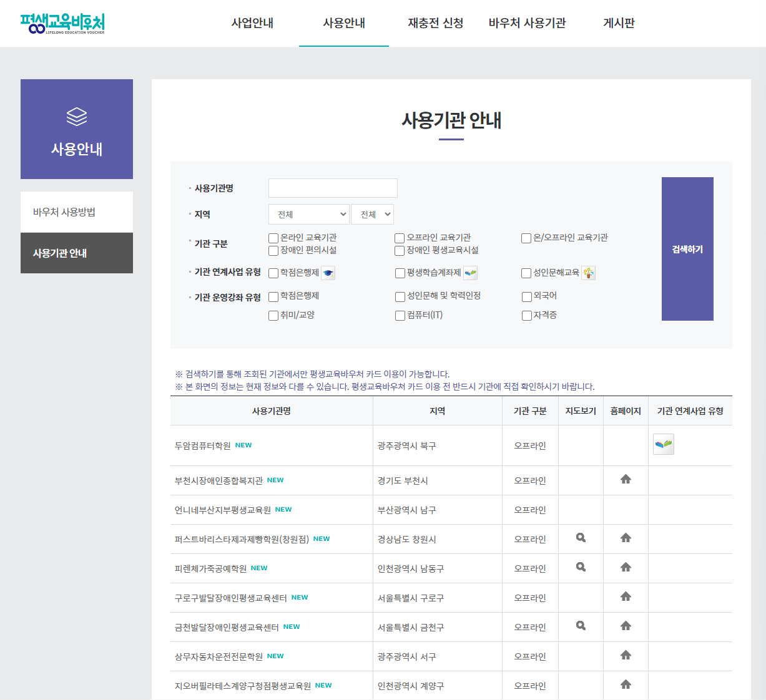Click the 사용기관명 input field
Viewport: 766px width, 700px height.
point(333,188)
